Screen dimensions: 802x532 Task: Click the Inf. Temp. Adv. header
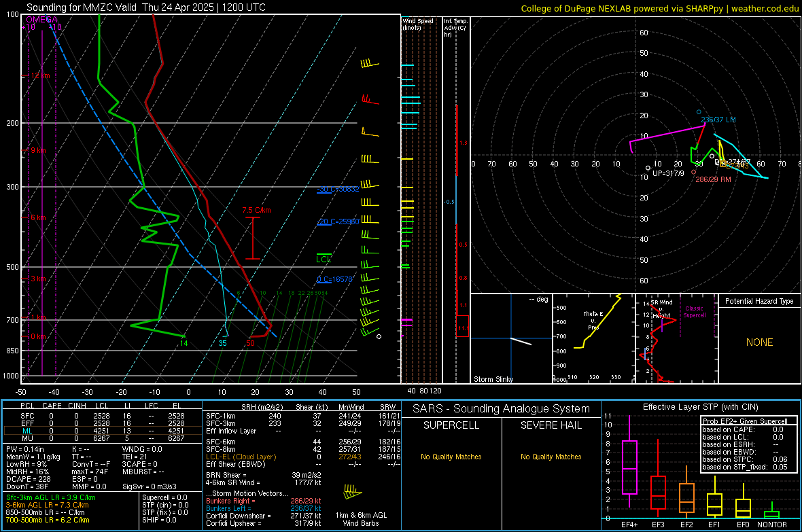click(455, 28)
